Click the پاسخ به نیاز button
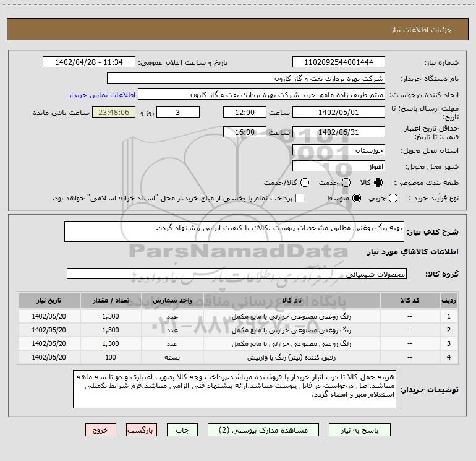This screenshot has height=461, width=476. (x=360, y=430)
